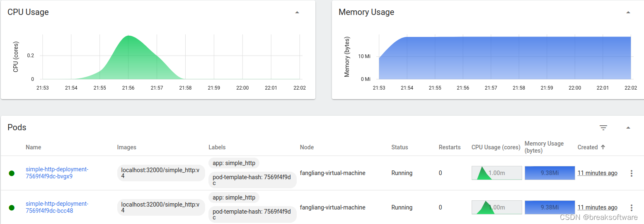Click Running status of pod bcc48

click(402, 207)
